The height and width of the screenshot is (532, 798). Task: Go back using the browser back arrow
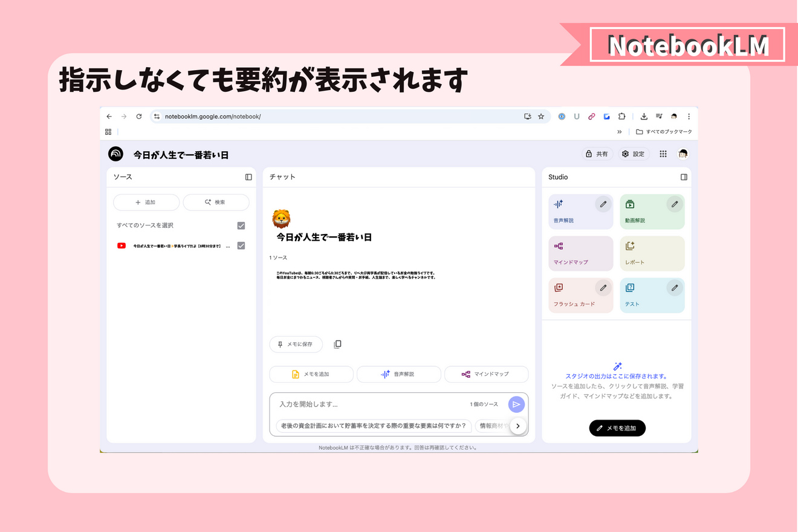(x=109, y=117)
